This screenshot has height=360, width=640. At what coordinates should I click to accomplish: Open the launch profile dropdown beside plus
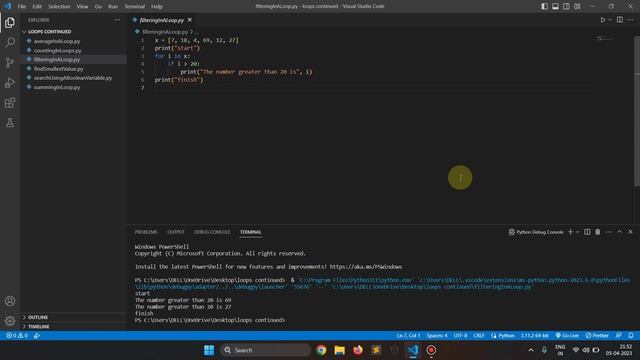click(x=578, y=232)
